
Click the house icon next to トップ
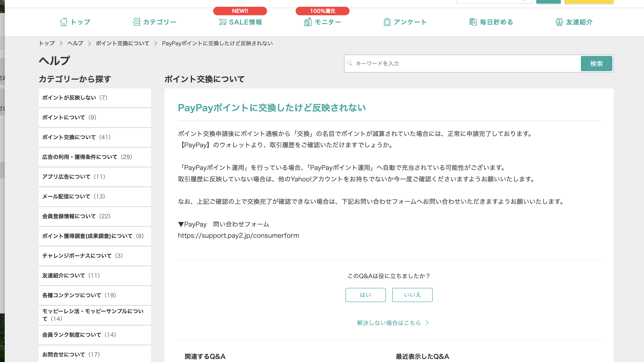[x=64, y=22]
